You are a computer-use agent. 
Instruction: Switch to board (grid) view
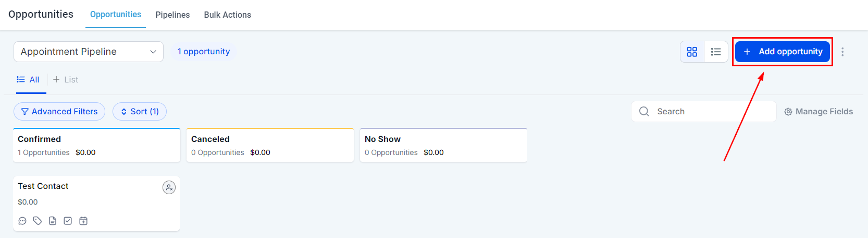click(692, 52)
